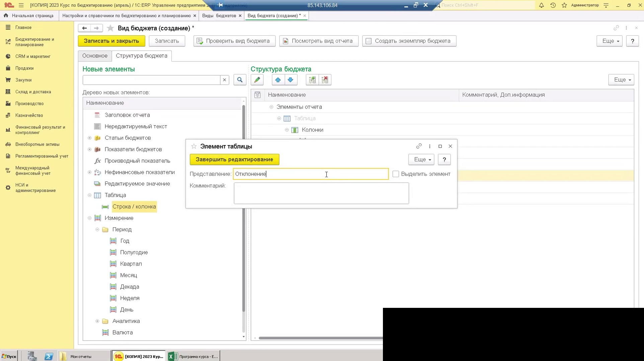The height and width of the screenshot is (361, 644).
Task: Click the Пуск start button
Action: (x=9, y=356)
